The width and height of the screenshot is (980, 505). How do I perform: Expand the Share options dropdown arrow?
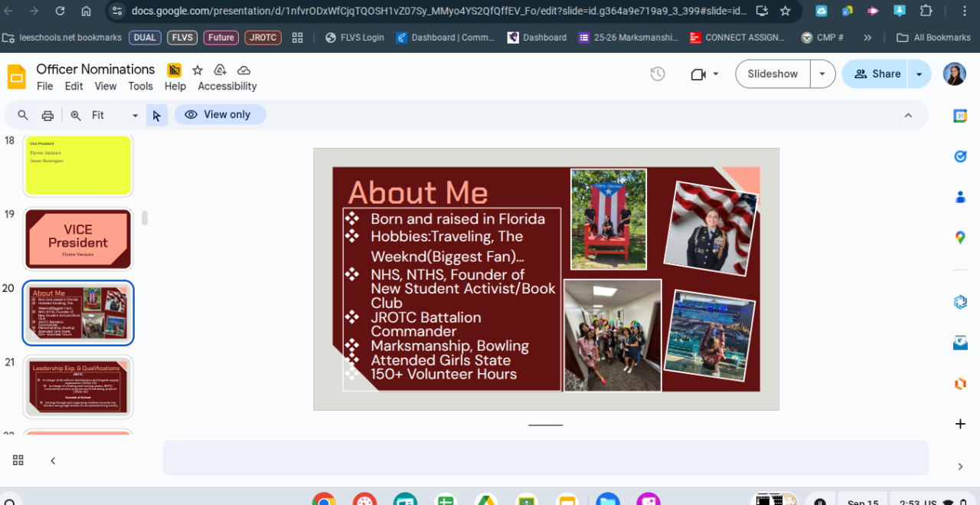919,74
